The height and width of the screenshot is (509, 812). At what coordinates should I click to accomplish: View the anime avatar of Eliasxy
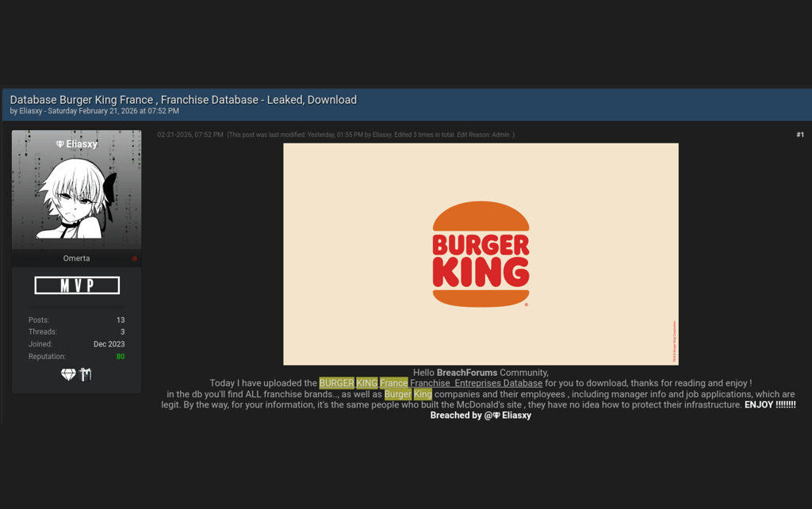click(77, 197)
